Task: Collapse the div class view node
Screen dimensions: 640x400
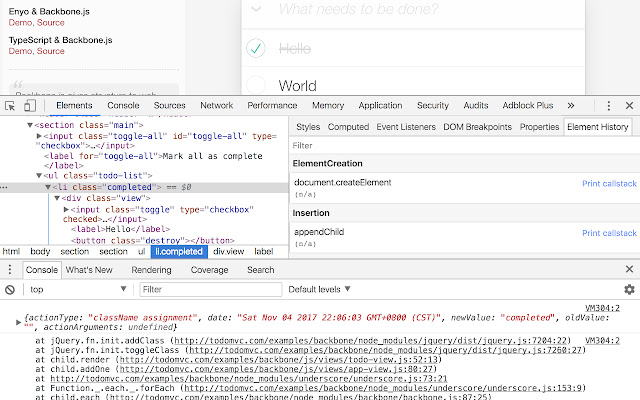Action: pos(57,198)
